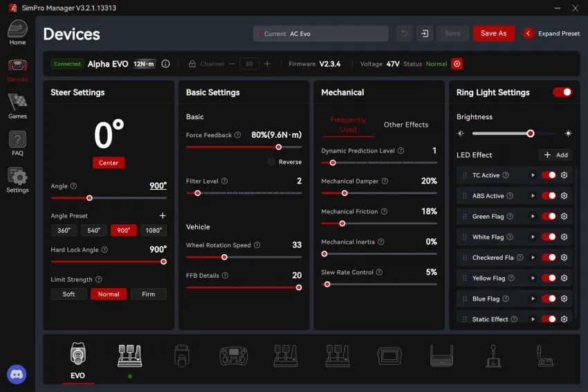Toggle the Blue Flag LED effect
Screen dimensions: 588x392
pyautogui.click(x=549, y=299)
